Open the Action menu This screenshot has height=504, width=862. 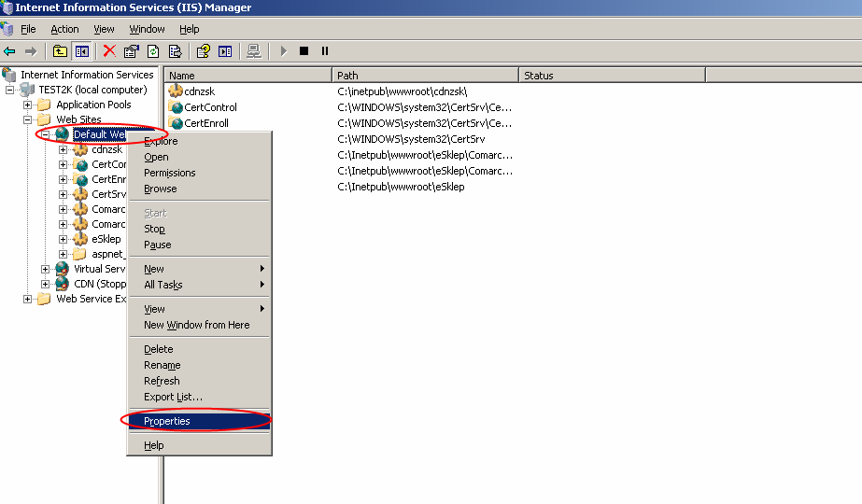pos(64,29)
